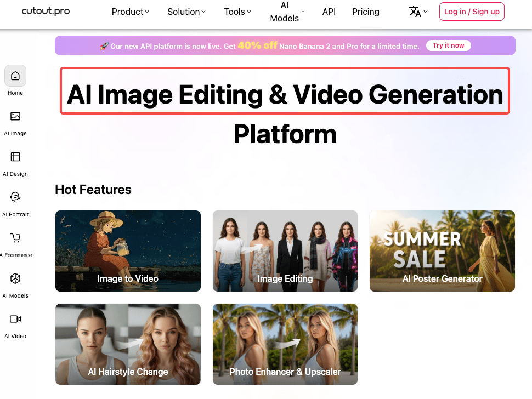Click the Log in / Sign up button
Image resolution: width=532 pixels, height=399 pixels.
pos(472,12)
